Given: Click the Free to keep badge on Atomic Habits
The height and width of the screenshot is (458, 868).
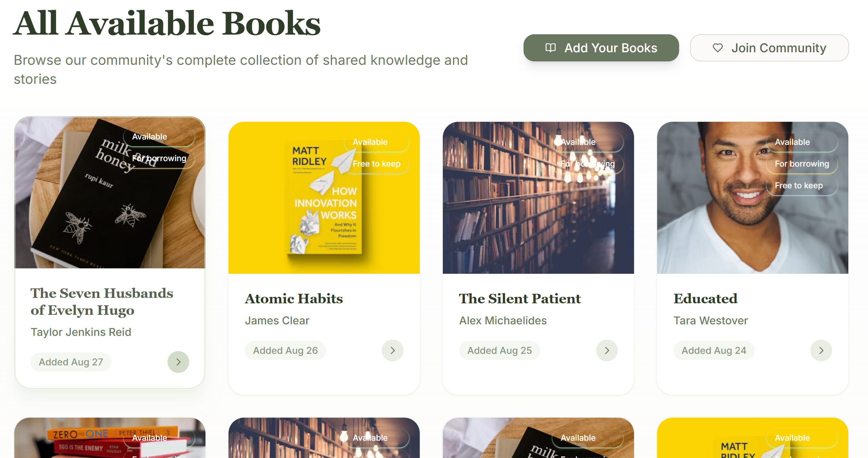Looking at the screenshot, I should coord(376,164).
